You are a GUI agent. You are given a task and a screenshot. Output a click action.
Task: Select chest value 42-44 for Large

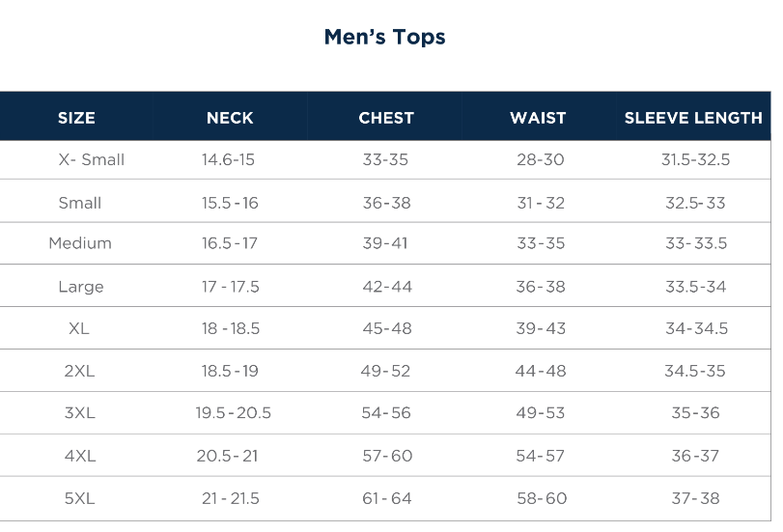[386, 287]
